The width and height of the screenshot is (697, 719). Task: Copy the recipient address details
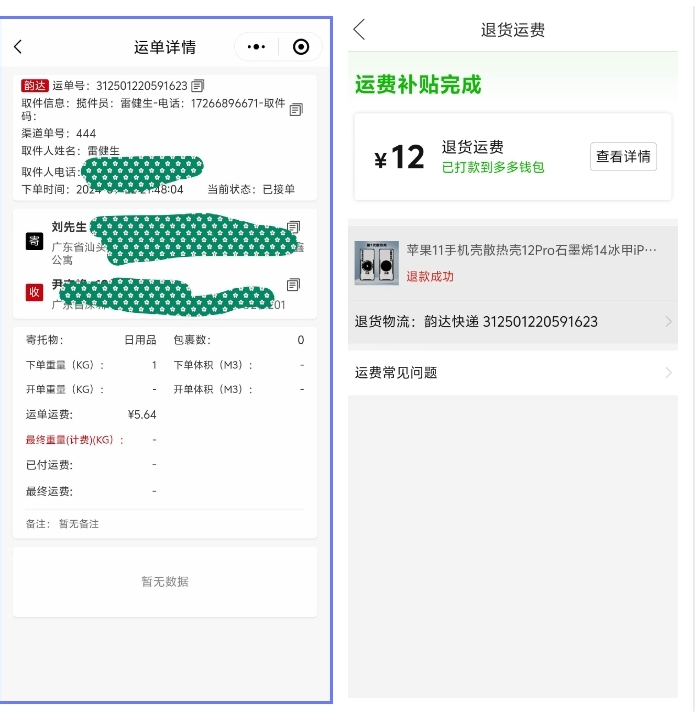click(x=293, y=285)
